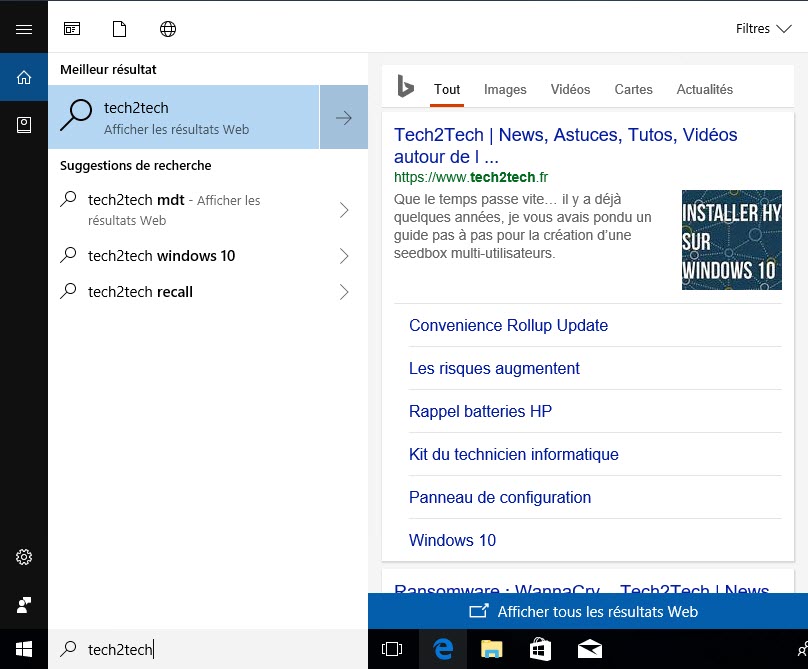Switch to the Actualités tab
This screenshot has width=808, height=669.
(x=704, y=90)
